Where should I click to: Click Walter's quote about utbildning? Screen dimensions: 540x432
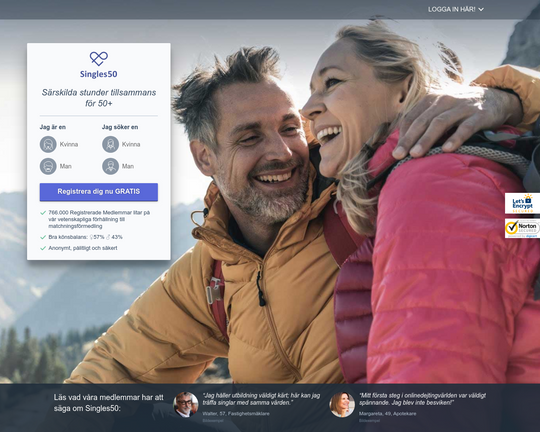click(261, 399)
